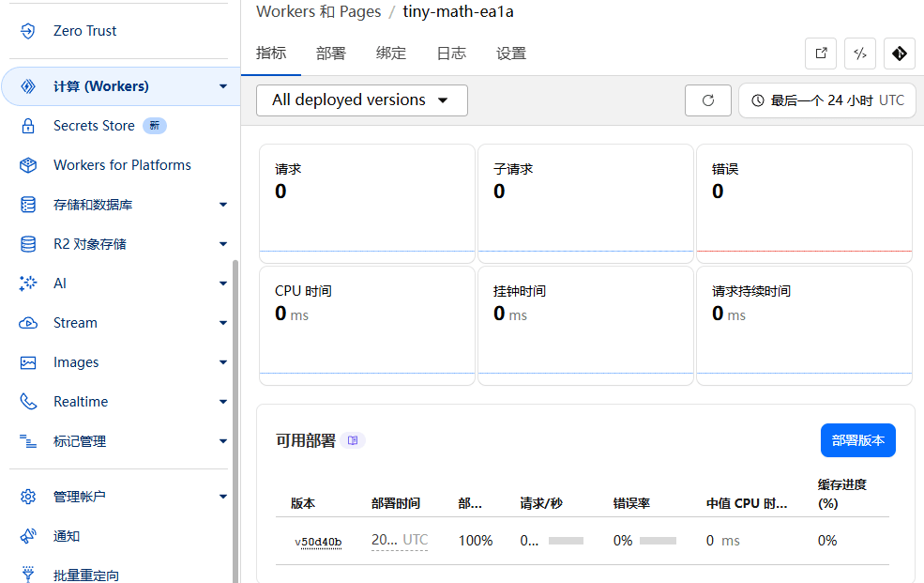
Task: Open the All deployed versions dropdown
Action: (x=362, y=100)
